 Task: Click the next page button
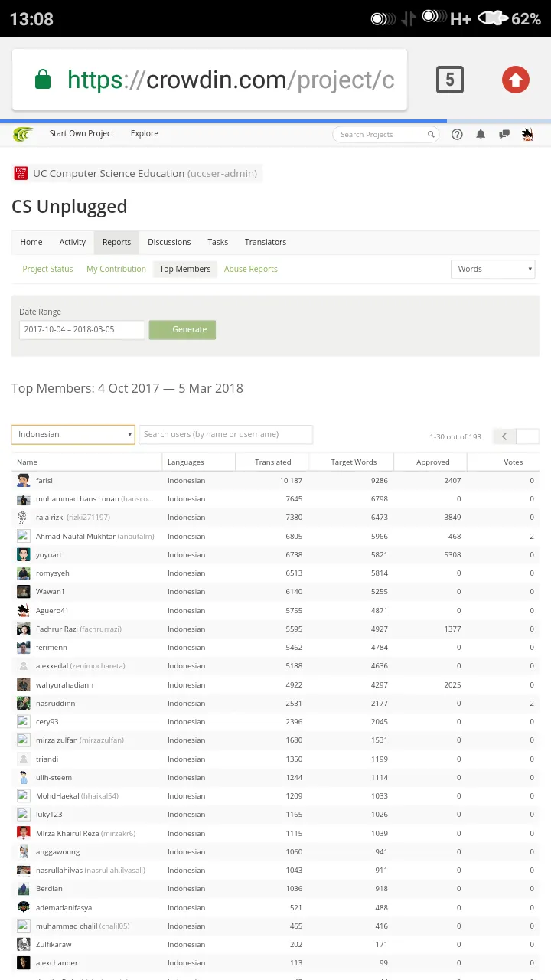(528, 436)
